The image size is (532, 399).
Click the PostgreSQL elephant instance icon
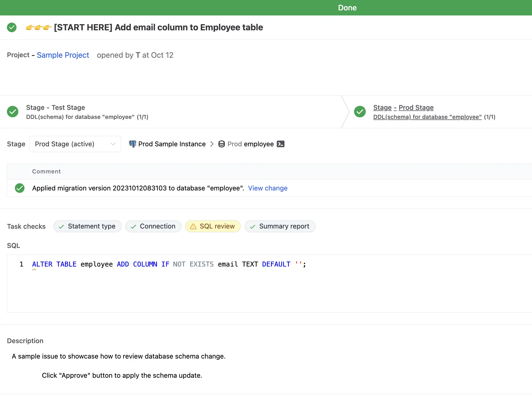tap(132, 144)
